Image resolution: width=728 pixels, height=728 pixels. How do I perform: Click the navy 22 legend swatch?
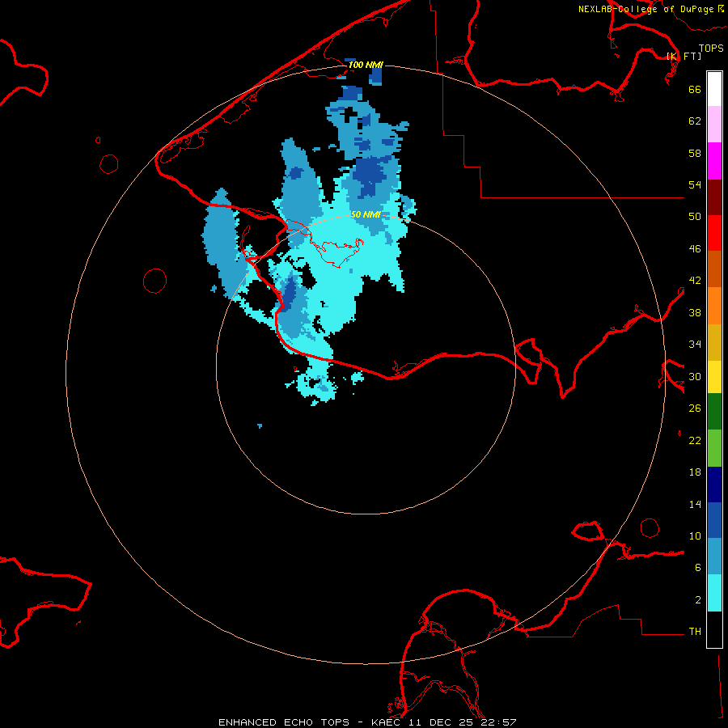click(x=714, y=485)
